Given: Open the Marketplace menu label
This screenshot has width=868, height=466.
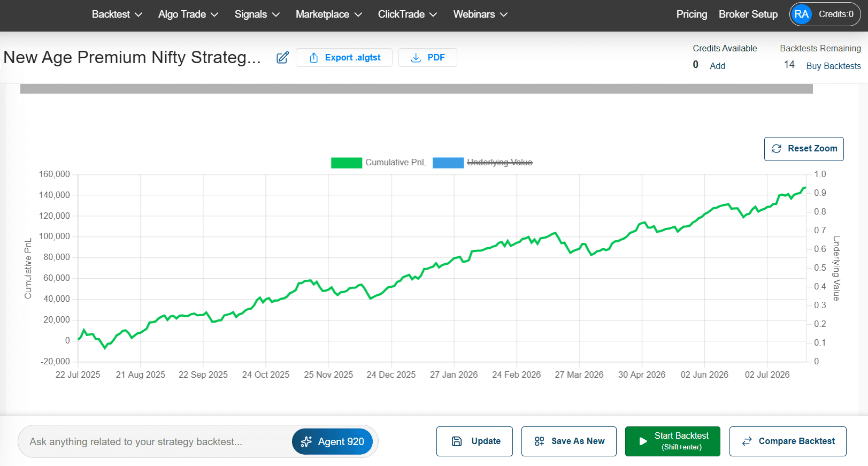Looking at the screenshot, I should [322, 14].
